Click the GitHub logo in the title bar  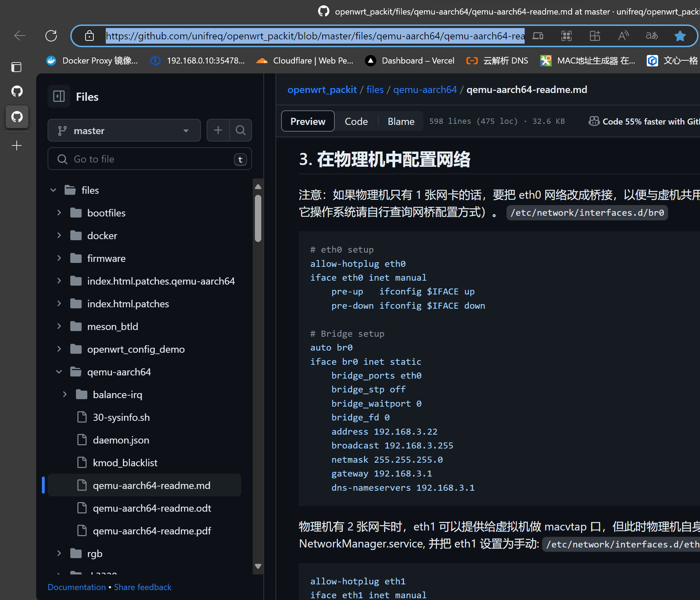[323, 11]
